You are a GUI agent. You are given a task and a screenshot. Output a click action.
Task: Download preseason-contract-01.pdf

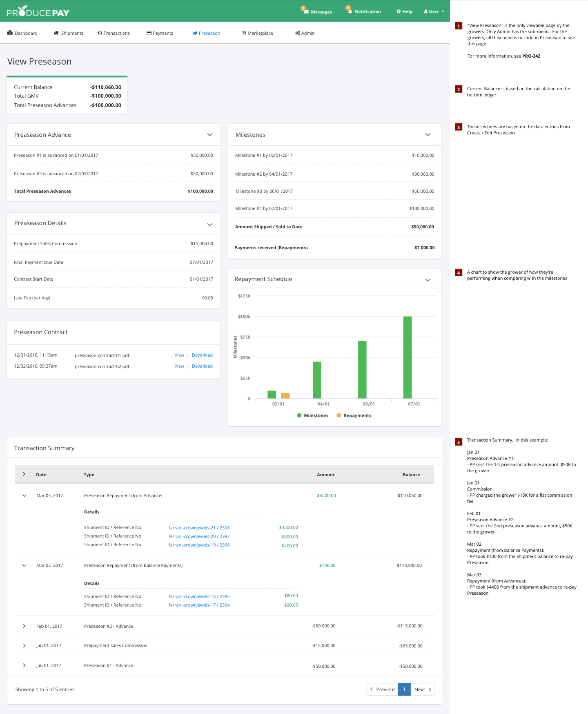(202, 355)
